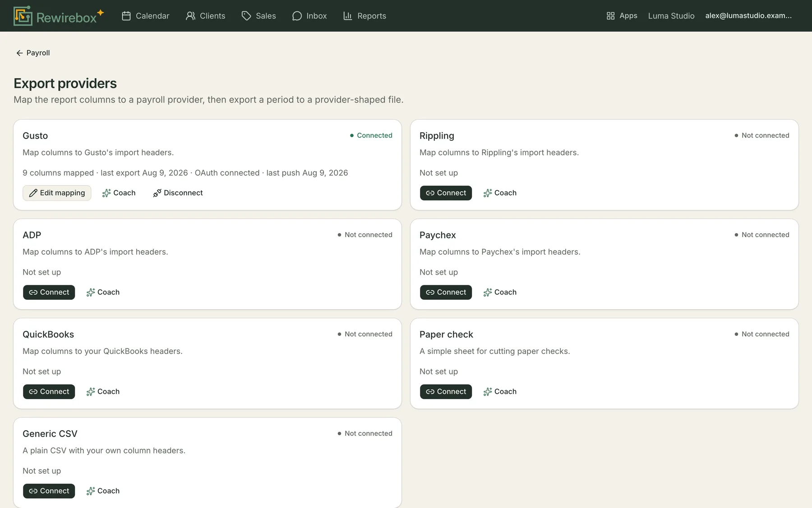Open Coach for Rippling
812x508 pixels.
[500, 193]
